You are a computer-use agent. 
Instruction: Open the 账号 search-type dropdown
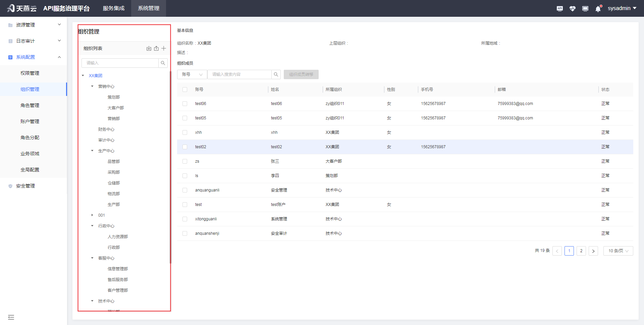[192, 74]
